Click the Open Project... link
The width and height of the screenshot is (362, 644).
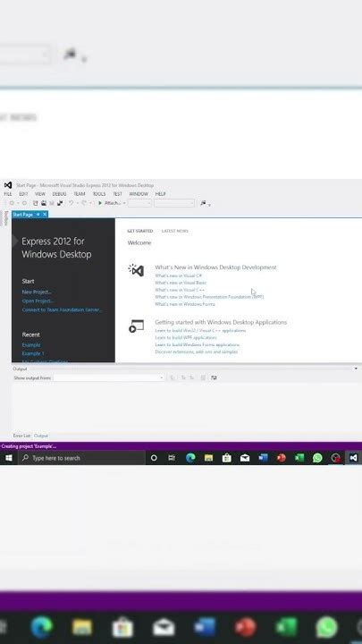point(38,301)
